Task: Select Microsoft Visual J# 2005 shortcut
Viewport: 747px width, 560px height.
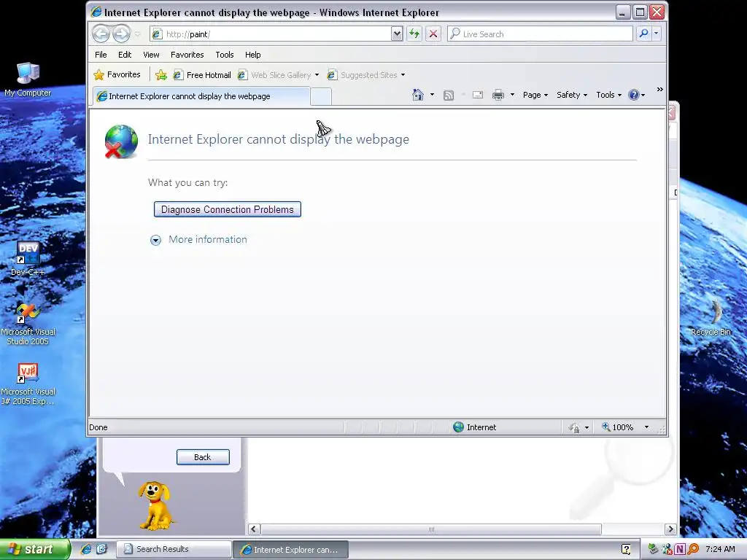Action: pos(28,384)
